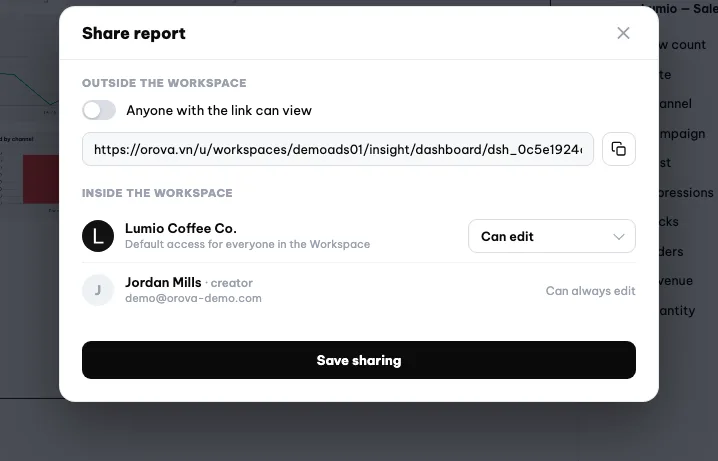The image size is (718, 461).
Task: Save sharing settings
Action: tap(359, 360)
